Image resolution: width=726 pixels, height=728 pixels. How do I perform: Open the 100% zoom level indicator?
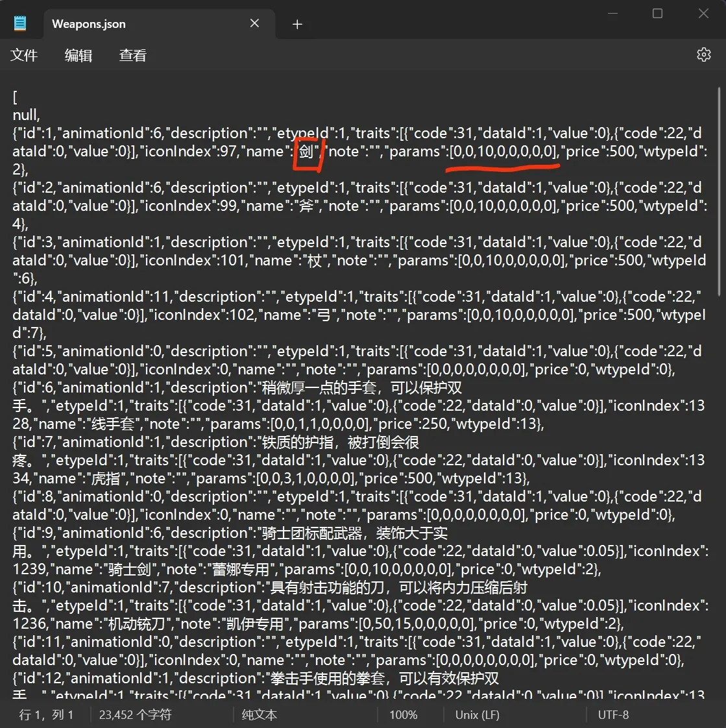point(403,714)
